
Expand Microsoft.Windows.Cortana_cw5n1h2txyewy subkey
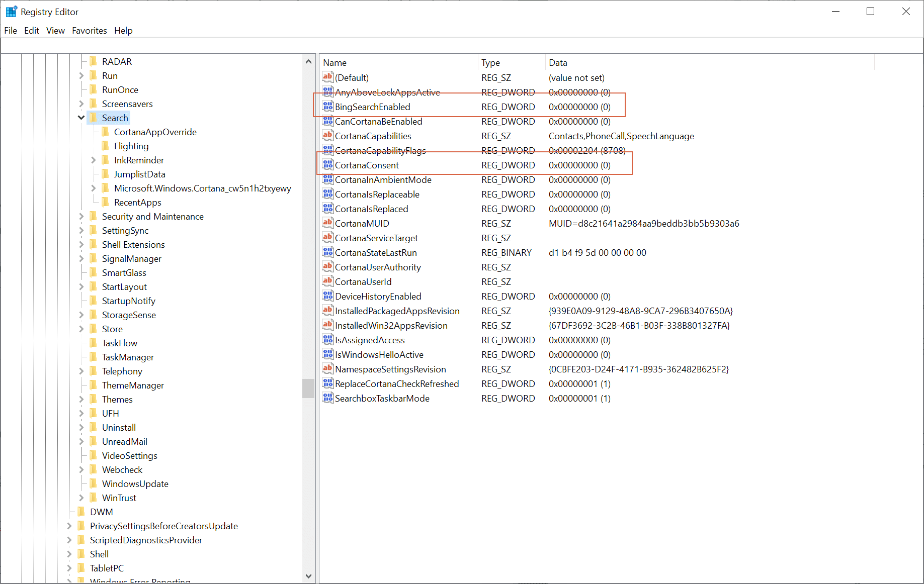click(x=94, y=188)
